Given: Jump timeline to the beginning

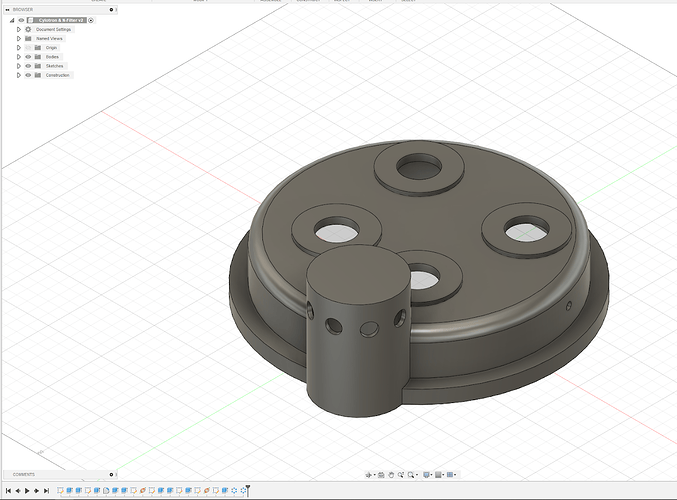Looking at the screenshot, I should (x=8, y=491).
